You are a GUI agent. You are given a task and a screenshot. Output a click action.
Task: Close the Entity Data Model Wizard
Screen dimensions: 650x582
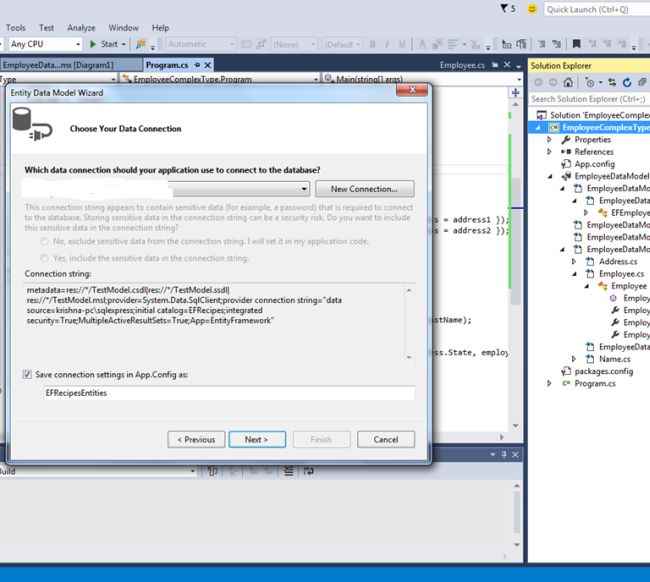[412, 90]
